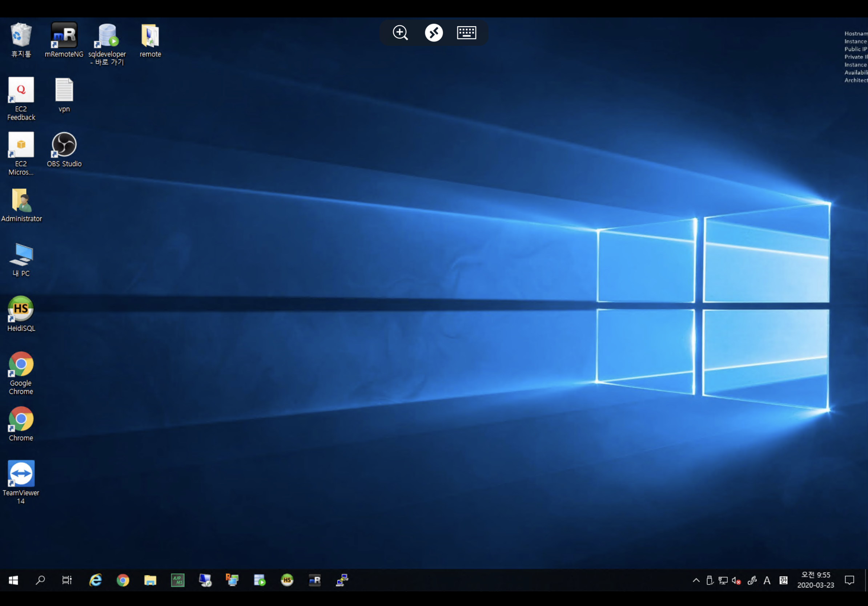Viewport: 868px width, 606px height.
Task: Show the on-screen keyboard from toolbar
Action: [466, 33]
